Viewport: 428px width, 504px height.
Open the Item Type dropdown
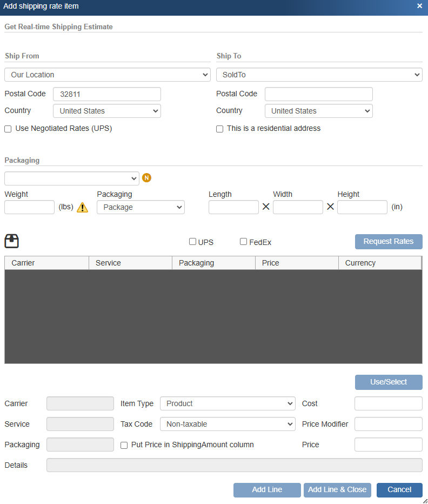point(228,403)
